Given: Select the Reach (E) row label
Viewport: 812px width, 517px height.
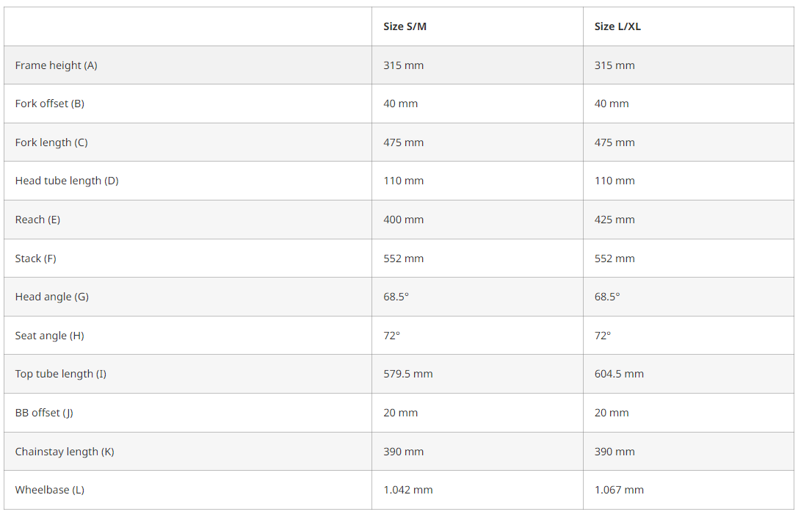Looking at the screenshot, I should pyautogui.click(x=37, y=220).
